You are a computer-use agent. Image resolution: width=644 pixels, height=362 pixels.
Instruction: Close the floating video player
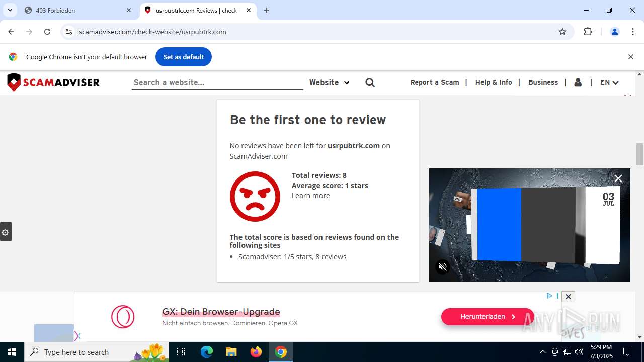click(x=618, y=178)
